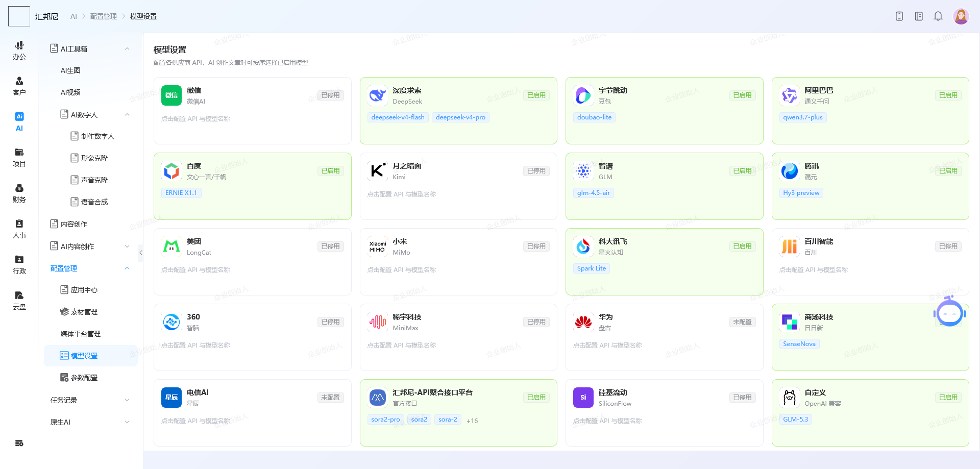Click the 硅基流动 Si logo
980x469 pixels.
[583, 398]
